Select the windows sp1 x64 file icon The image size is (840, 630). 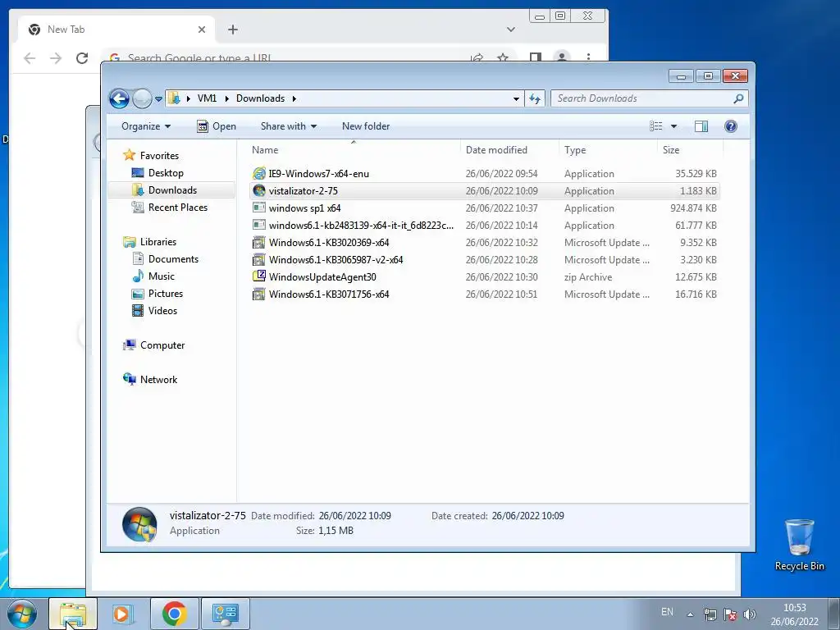pos(259,208)
